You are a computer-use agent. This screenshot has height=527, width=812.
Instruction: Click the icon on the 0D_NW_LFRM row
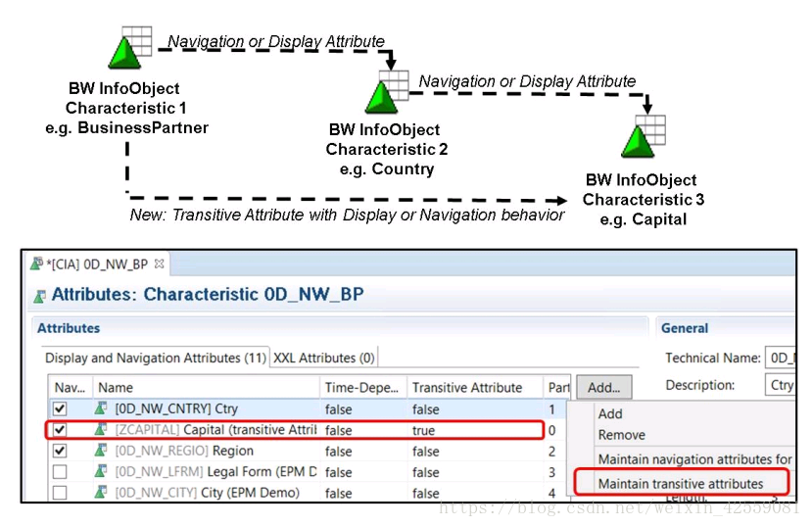coord(101,471)
